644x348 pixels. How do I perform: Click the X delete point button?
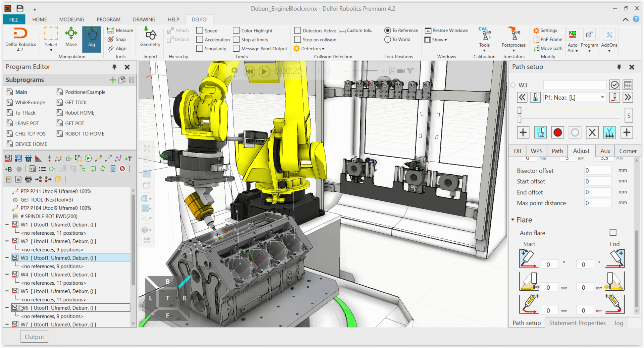coord(592,132)
